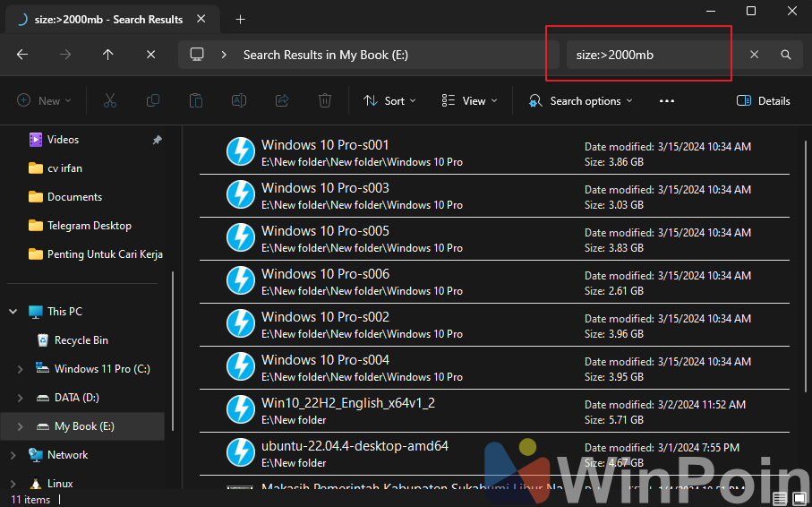
Task: Select This PC in sidebar
Action: pyautogui.click(x=64, y=312)
